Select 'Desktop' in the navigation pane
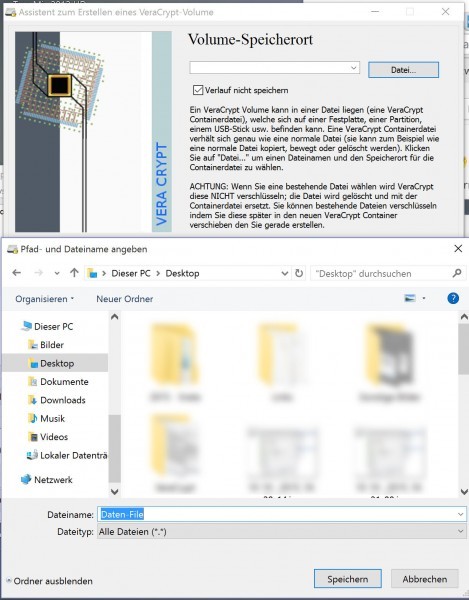 tap(57, 363)
